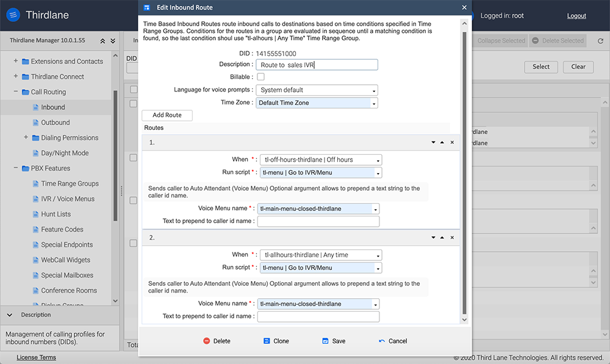610x364 pixels.
Task: Click the Cancel undo arrow icon
Action: pyautogui.click(x=382, y=341)
